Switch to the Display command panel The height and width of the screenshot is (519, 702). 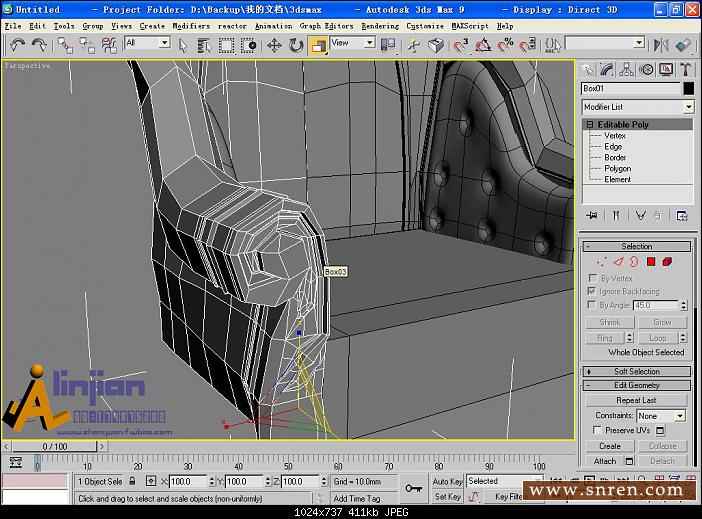point(666,70)
